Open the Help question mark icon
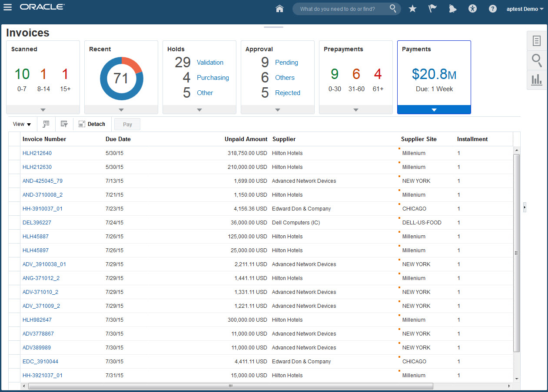The image size is (548, 392). (x=492, y=9)
